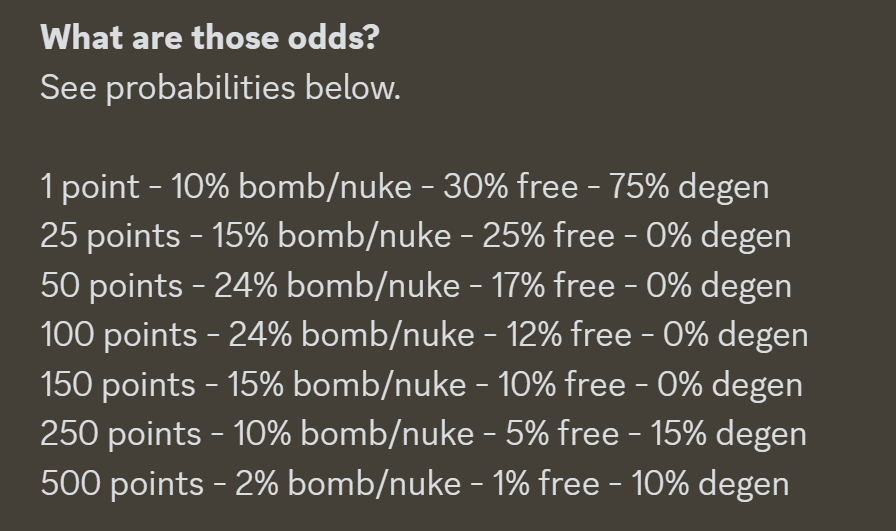Click the "50 points" label

[x=111, y=287]
